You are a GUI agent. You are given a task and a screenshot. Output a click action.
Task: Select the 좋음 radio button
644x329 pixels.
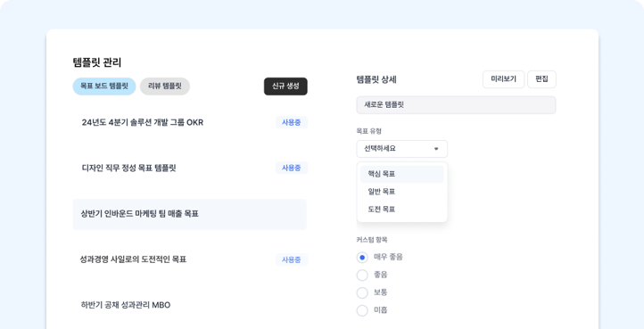coord(362,276)
